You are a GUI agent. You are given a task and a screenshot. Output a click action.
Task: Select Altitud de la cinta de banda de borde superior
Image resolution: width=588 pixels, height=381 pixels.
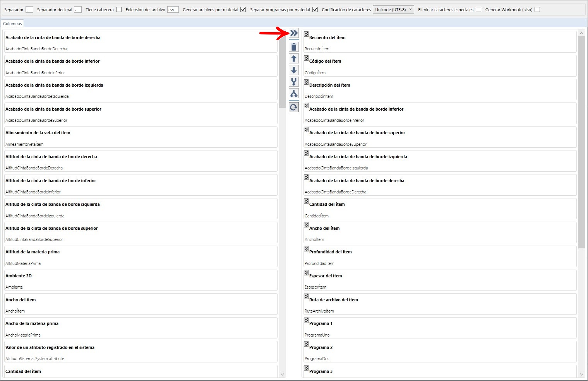pyautogui.click(x=141, y=232)
